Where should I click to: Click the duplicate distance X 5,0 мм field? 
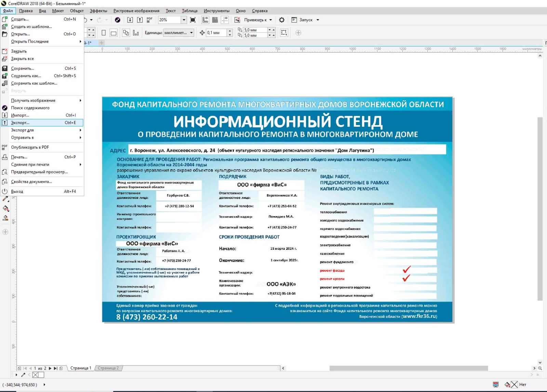tap(255, 30)
